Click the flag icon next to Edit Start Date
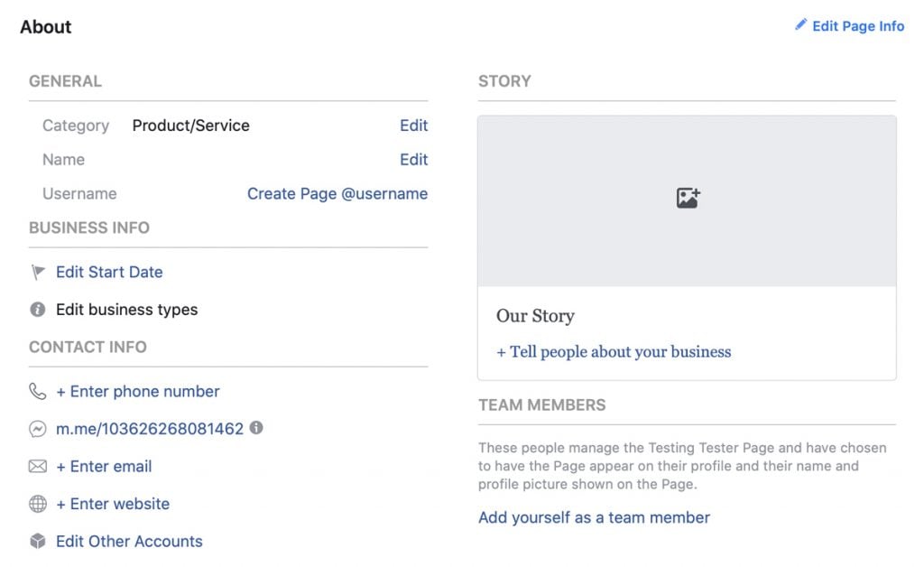Image resolution: width=924 pixels, height=567 pixels. (x=36, y=271)
